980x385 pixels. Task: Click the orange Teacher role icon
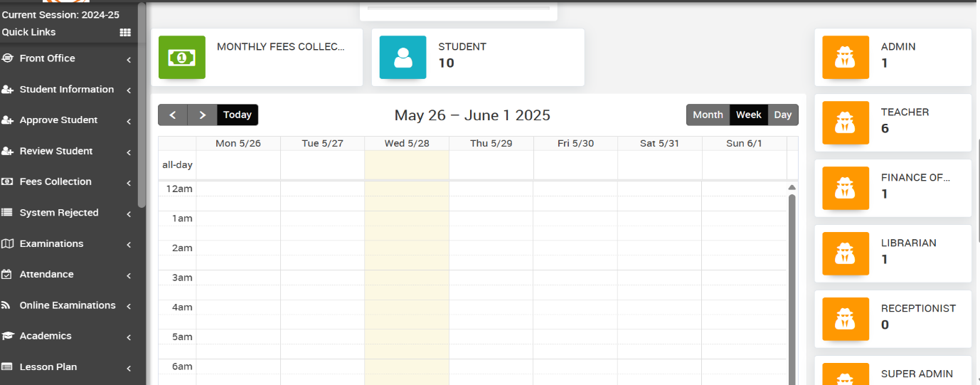tap(846, 123)
